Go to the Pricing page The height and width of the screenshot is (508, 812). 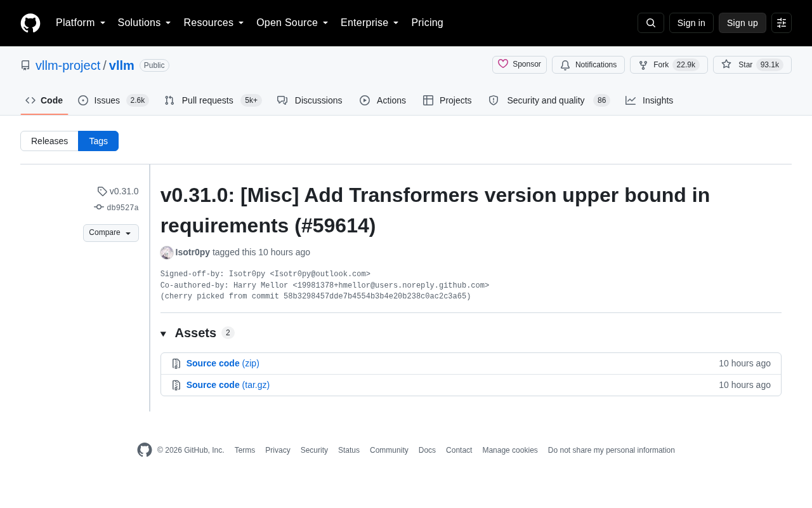coord(427,23)
